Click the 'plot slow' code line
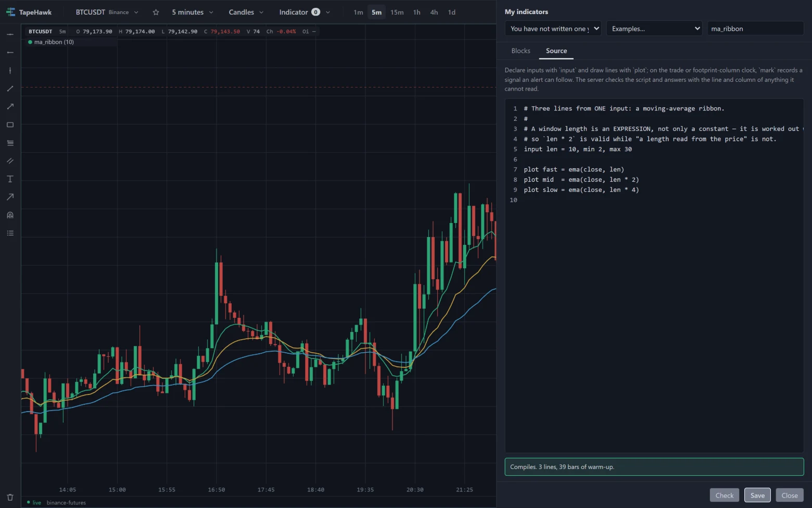 (581, 190)
